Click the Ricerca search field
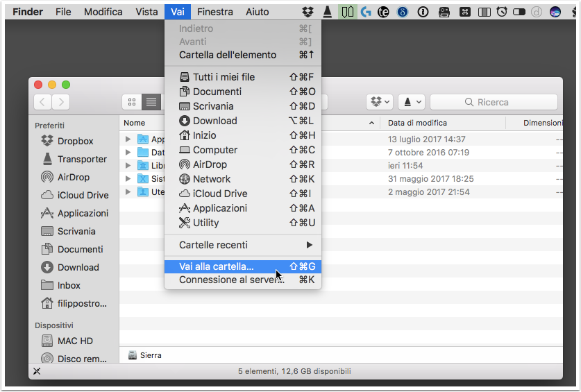581x392 pixels. point(494,102)
